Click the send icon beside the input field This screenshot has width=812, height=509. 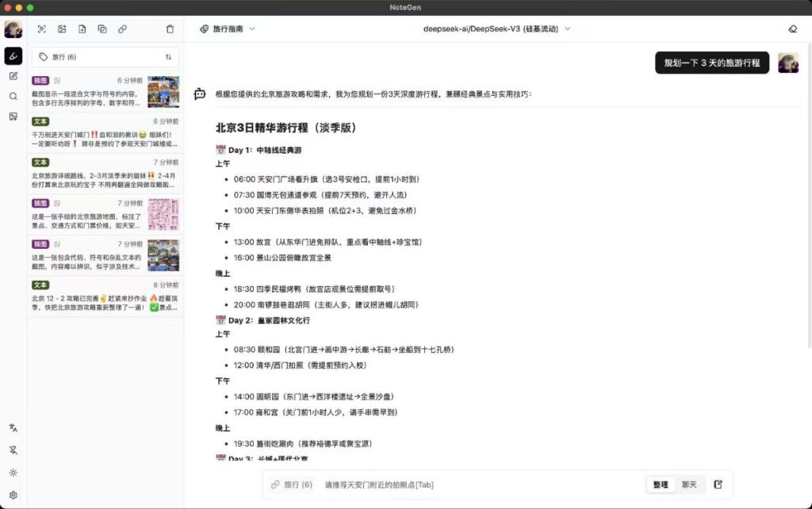[718, 484]
